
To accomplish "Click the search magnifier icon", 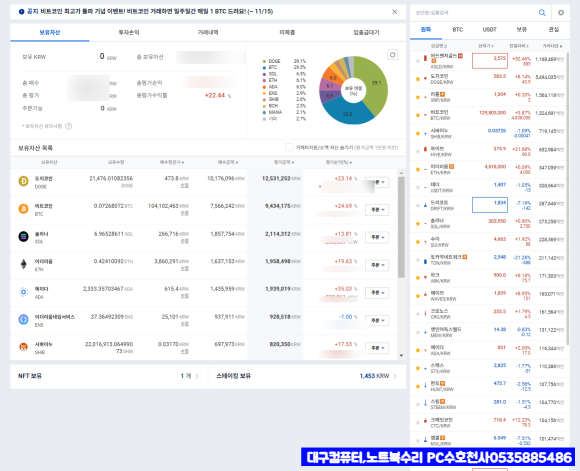I will point(542,13).
